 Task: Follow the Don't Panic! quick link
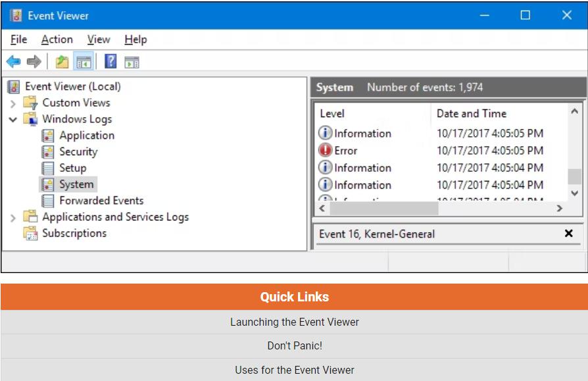click(x=295, y=345)
